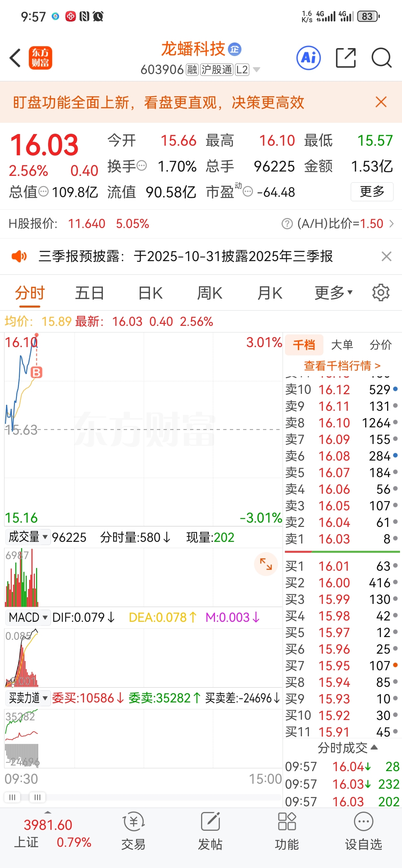Tap 卖10 16.12 order row
This screenshot has width=402, height=868.
point(342,390)
